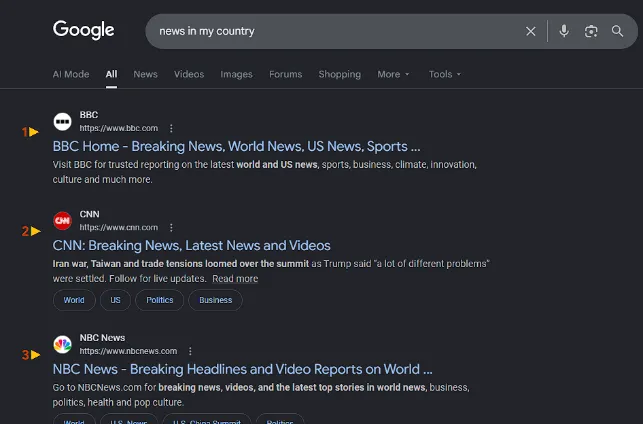643x424 pixels.
Task: Click the World chip under CNN result
Action: click(74, 300)
